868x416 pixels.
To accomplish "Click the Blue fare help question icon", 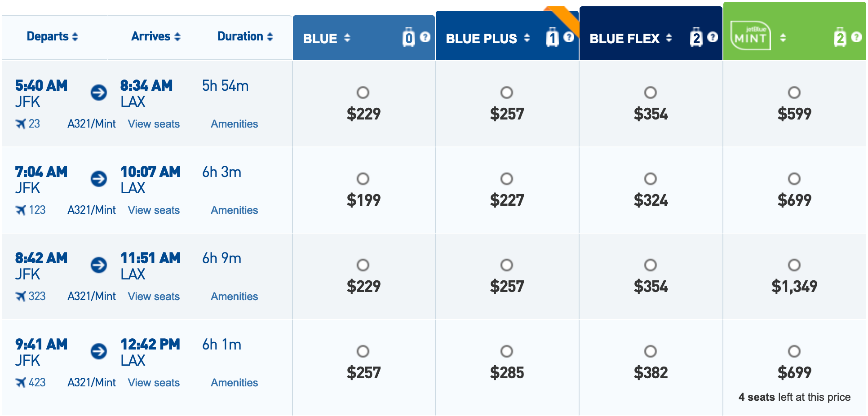I will click(x=425, y=37).
